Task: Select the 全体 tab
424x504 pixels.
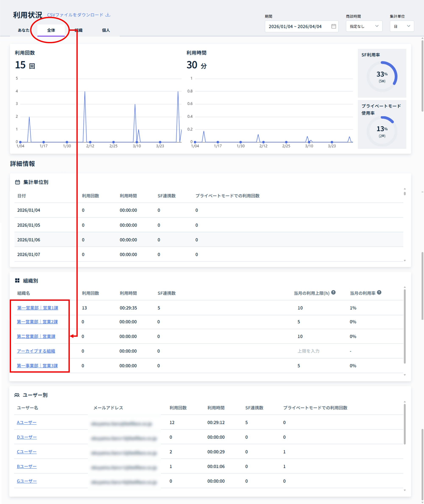Action: tap(51, 30)
